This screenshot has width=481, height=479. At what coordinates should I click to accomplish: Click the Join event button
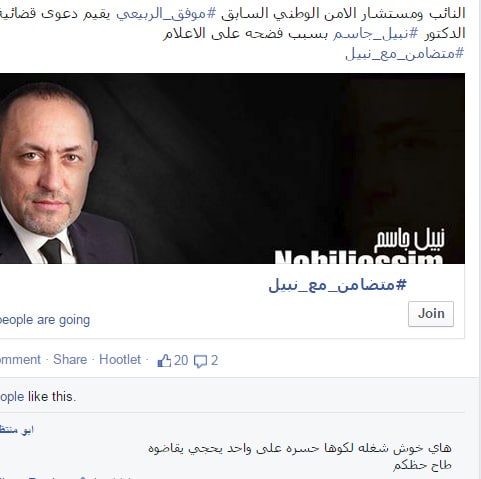pos(431,314)
